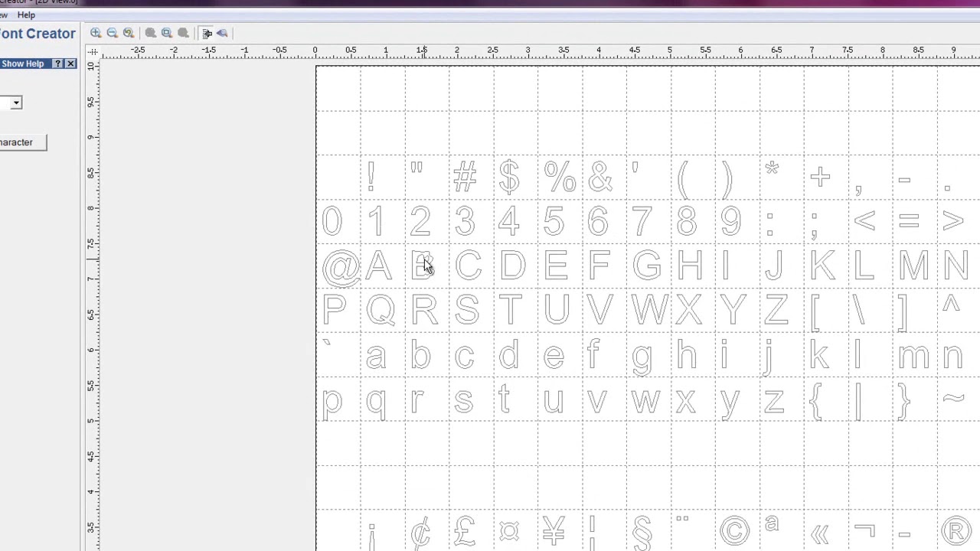Select the asterisk glyph
Image resolution: width=980 pixels, height=551 pixels.
pyautogui.click(x=772, y=168)
